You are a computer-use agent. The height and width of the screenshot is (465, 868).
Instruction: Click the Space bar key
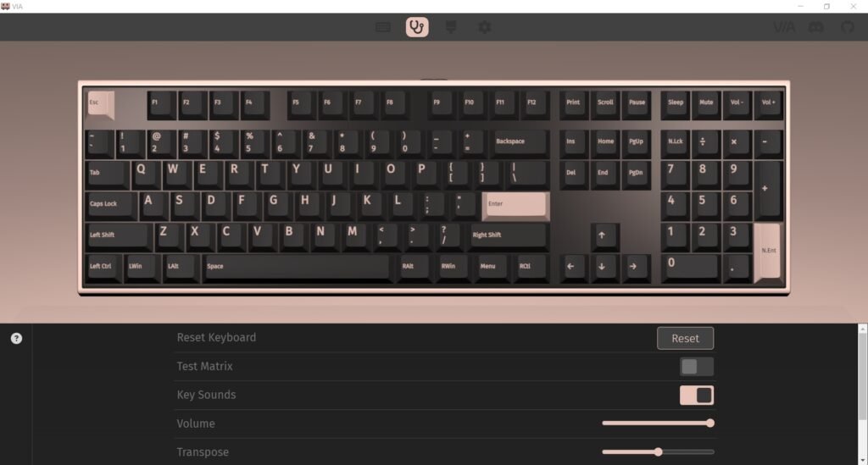click(x=297, y=268)
